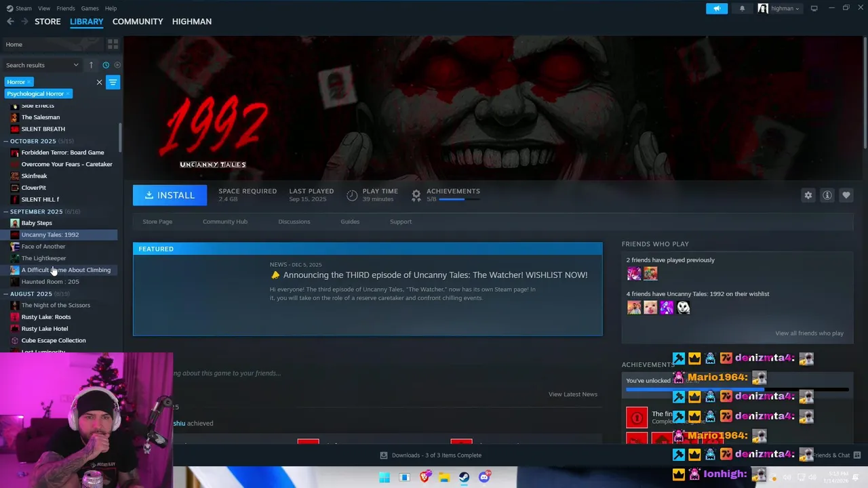
Task: Click the achievements progress bar in header
Action: click(460, 199)
